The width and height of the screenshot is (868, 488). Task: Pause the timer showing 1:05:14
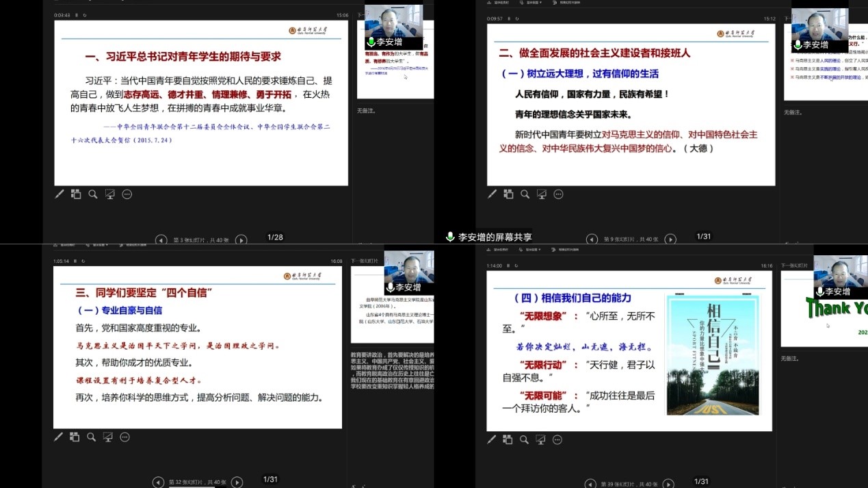(76, 261)
